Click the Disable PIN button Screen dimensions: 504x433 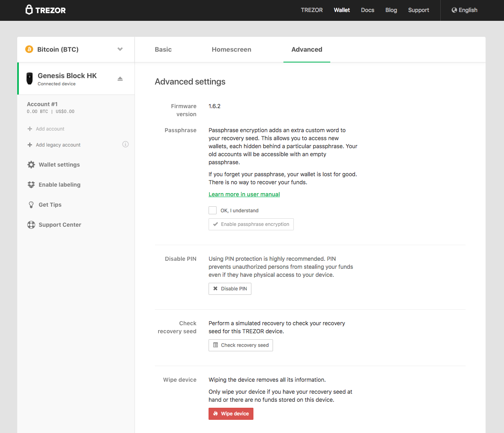point(230,289)
